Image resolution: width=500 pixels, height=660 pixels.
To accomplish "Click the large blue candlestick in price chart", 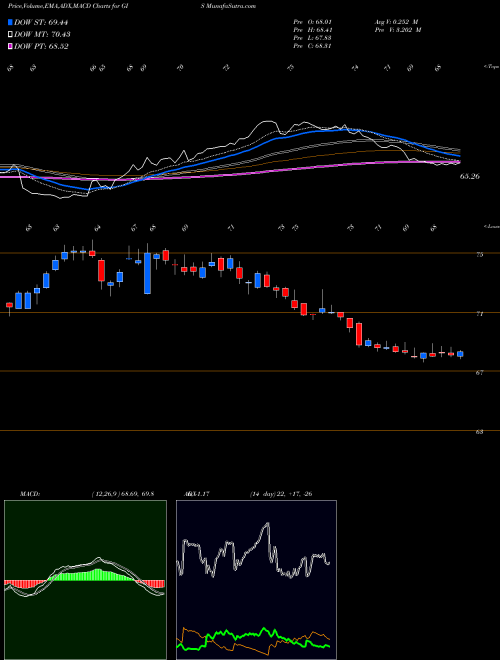I will tap(147, 273).
